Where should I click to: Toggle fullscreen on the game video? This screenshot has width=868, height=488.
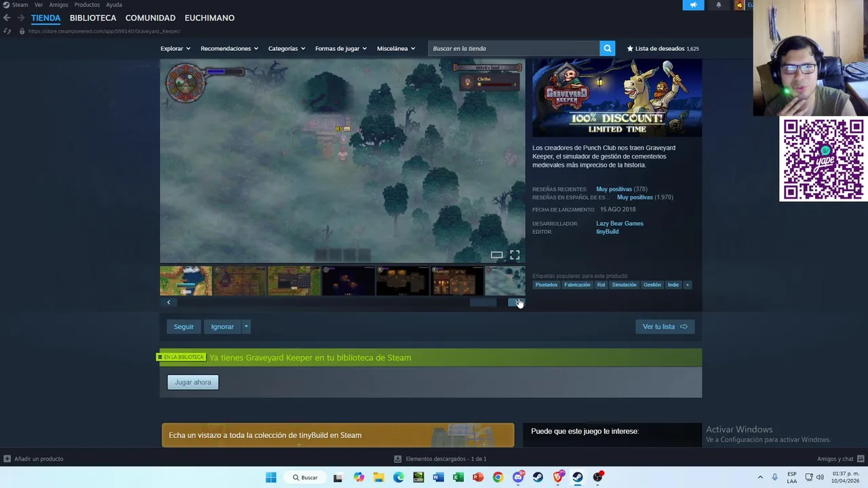coord(515,255)
